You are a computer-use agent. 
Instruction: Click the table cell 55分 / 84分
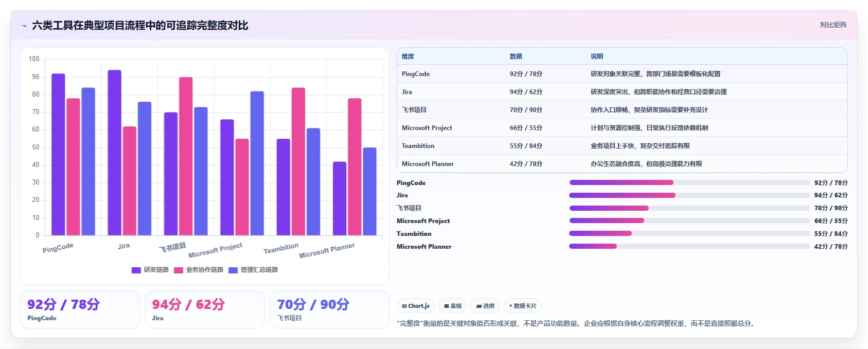pos(526,146)
